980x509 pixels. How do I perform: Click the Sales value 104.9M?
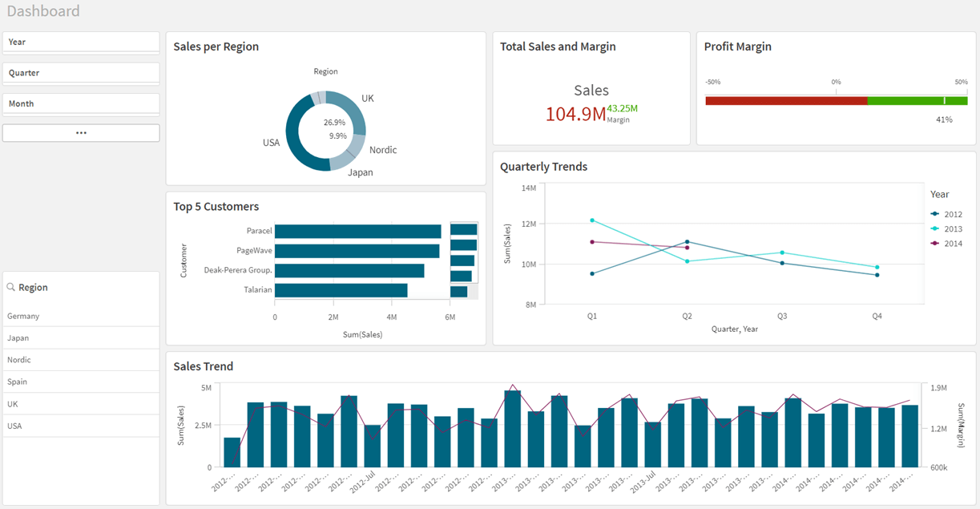[x=575, y=113]
